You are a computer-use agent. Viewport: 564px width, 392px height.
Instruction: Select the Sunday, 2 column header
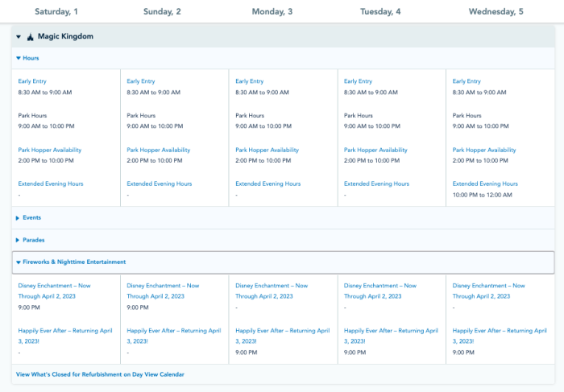[162, 11]
